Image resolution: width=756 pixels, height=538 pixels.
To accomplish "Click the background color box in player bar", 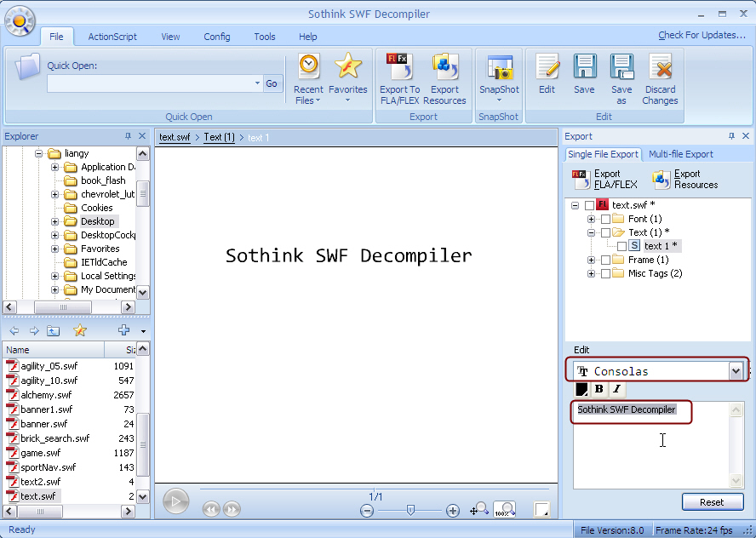I will tap(542, 509).
